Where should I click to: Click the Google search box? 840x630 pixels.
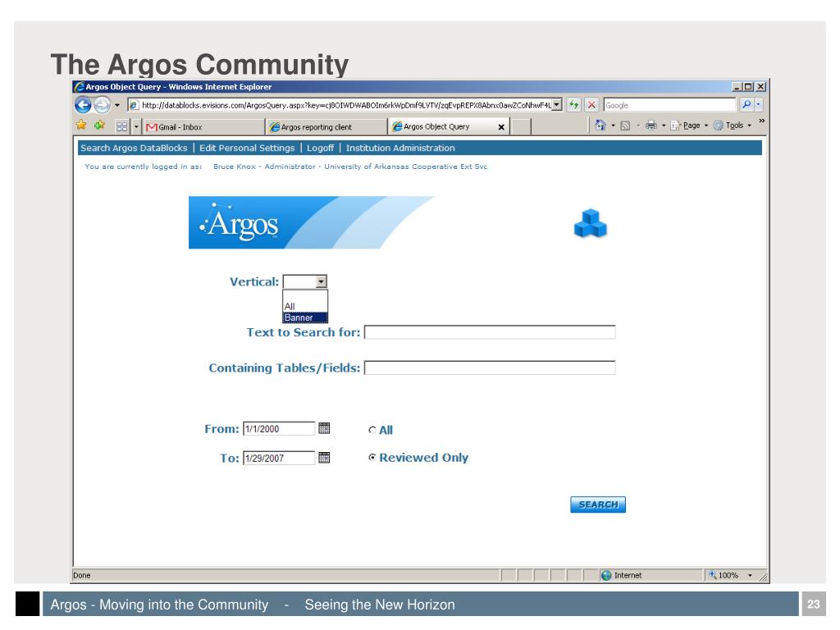[669, 105]
